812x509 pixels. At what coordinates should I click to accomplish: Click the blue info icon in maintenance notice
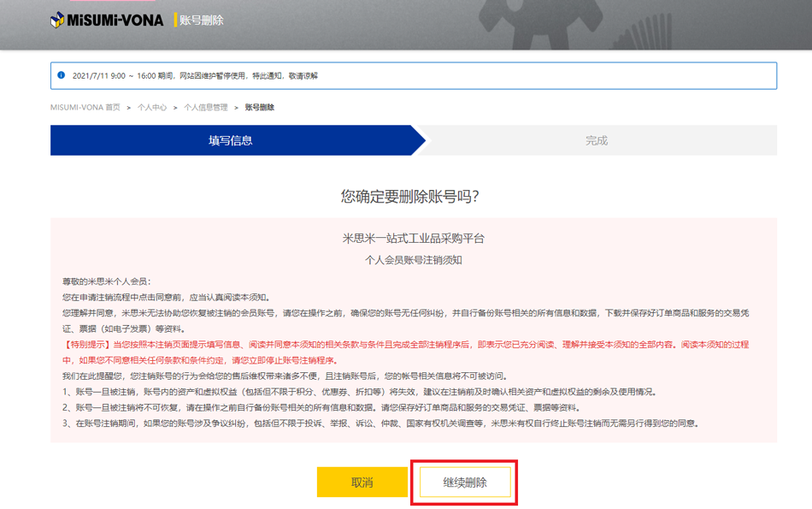pyautogui.click(x=61, y=75)
